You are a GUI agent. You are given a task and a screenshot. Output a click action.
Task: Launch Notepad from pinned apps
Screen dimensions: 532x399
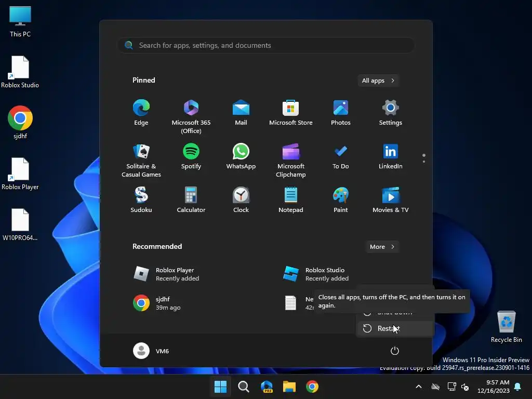(x=291, y=200)
